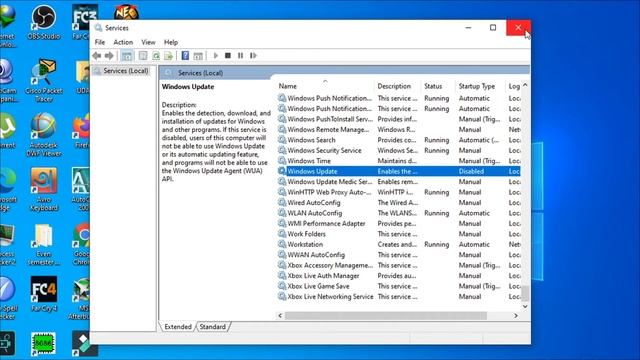Select the Workstation service icon
Viewport: 640px width, 360px height.
tap(282, 244)
